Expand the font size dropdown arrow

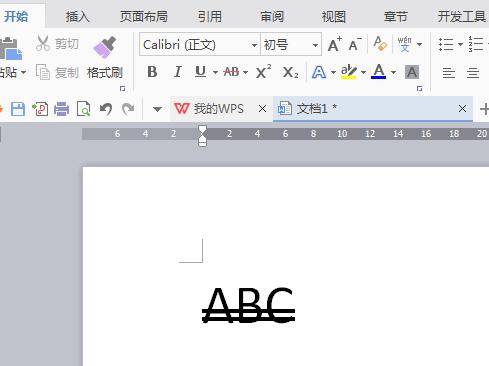(x=315, y=45)
